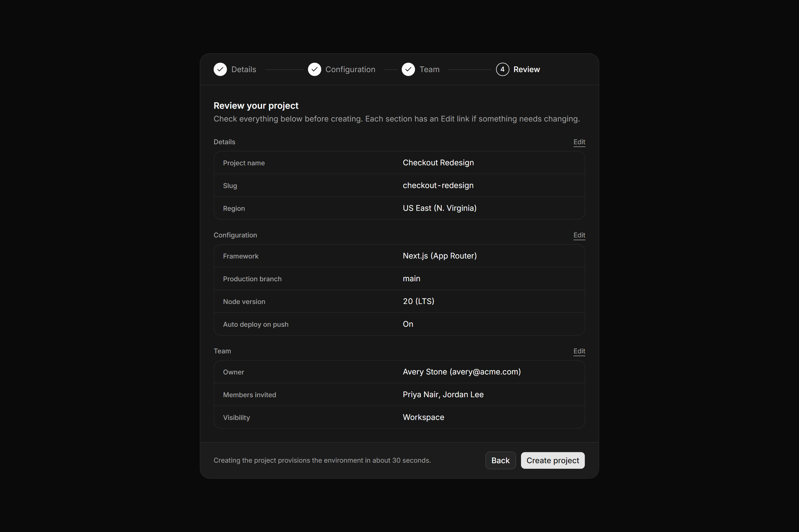The image size is (799, 532).
Task: Click the 'Workspace' visibility value
Action: (x=423, y=418)
